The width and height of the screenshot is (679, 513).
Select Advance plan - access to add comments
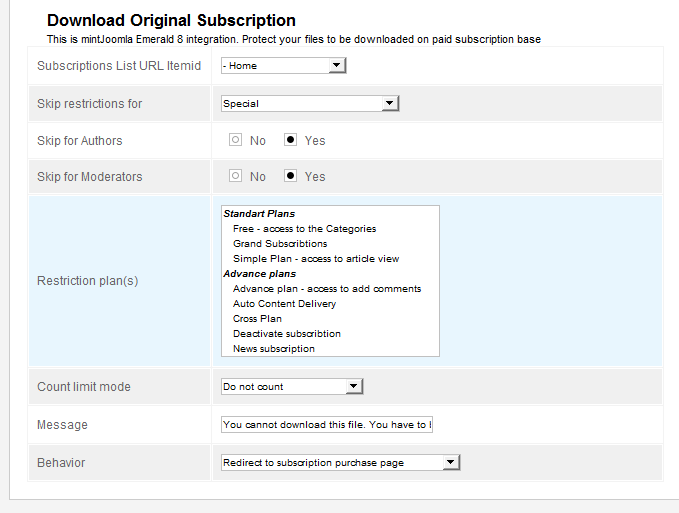[x=327, y=289]
